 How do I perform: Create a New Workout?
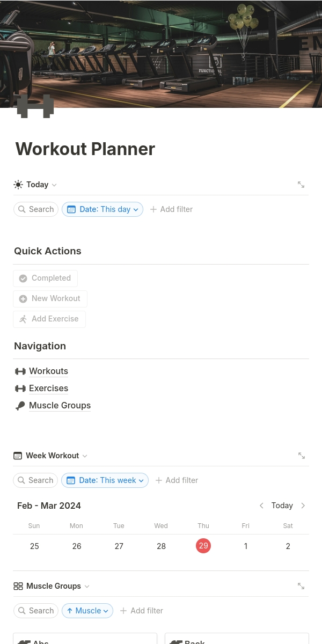[x=50, y=299]
